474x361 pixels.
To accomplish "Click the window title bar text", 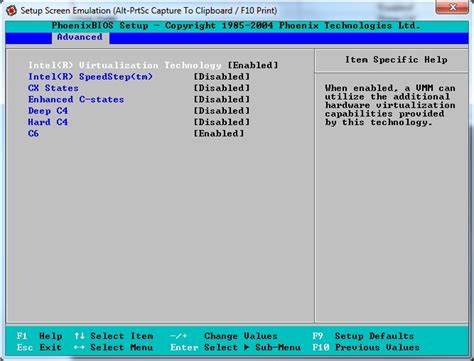I will (x=149, y=10).
